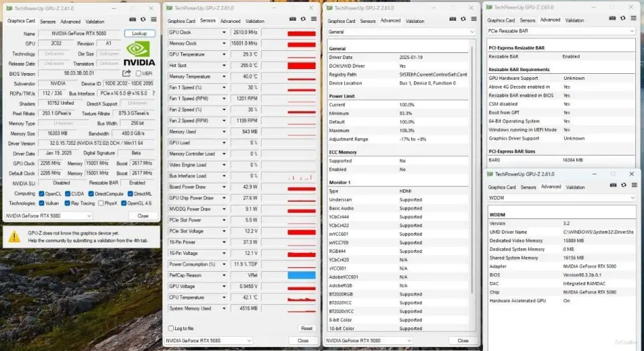Switch to Validation tab in Graphics Card window

(95, 21)
